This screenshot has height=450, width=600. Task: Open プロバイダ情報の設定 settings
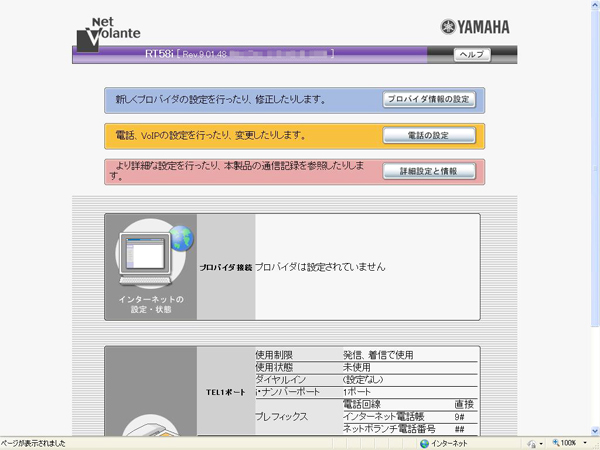[x=429, y=99]
